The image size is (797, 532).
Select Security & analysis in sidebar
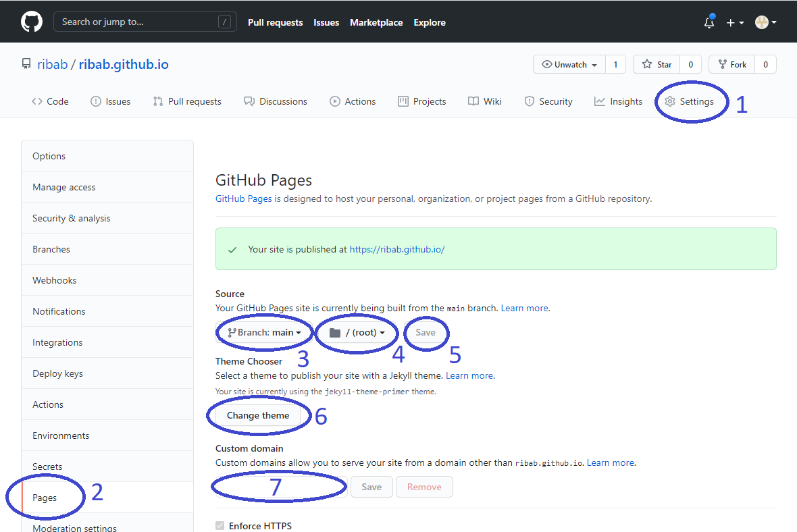pyautogui.click(x=107, y=218)
